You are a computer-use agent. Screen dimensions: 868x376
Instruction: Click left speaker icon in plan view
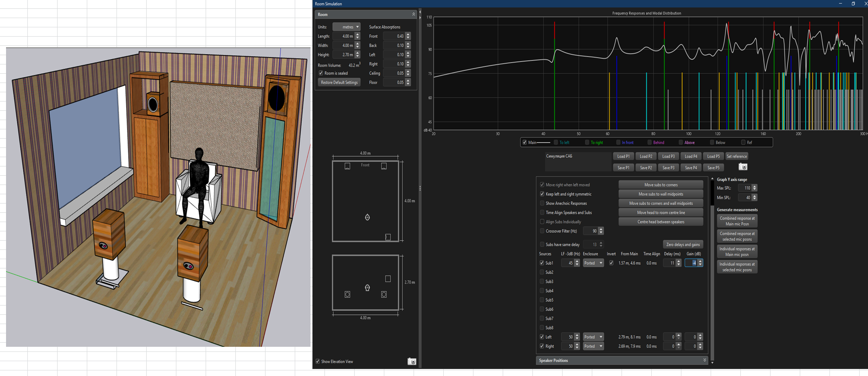click(347, 166)
